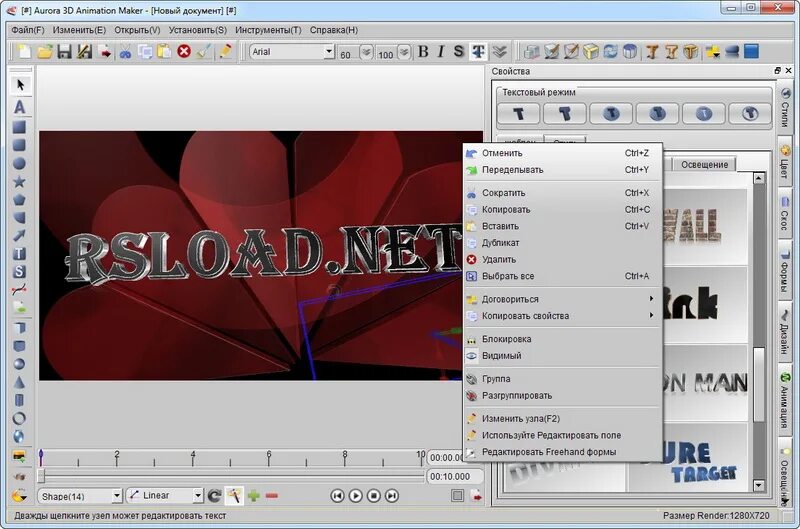Open the 100 value spinner arrows
Screen dimensions: 800x529
tap(404, 53)
